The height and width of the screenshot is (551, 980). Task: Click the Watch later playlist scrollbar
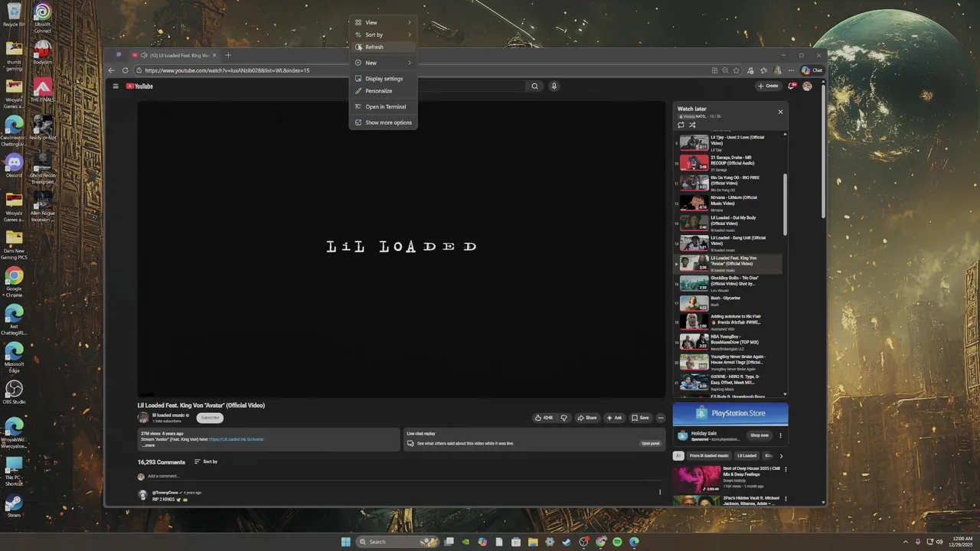785,205
